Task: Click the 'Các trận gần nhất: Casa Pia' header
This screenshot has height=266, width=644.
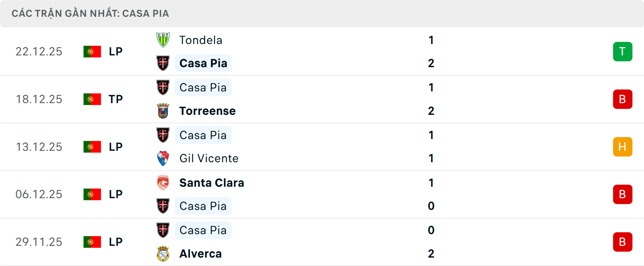Action: click(x=90, y=13)
